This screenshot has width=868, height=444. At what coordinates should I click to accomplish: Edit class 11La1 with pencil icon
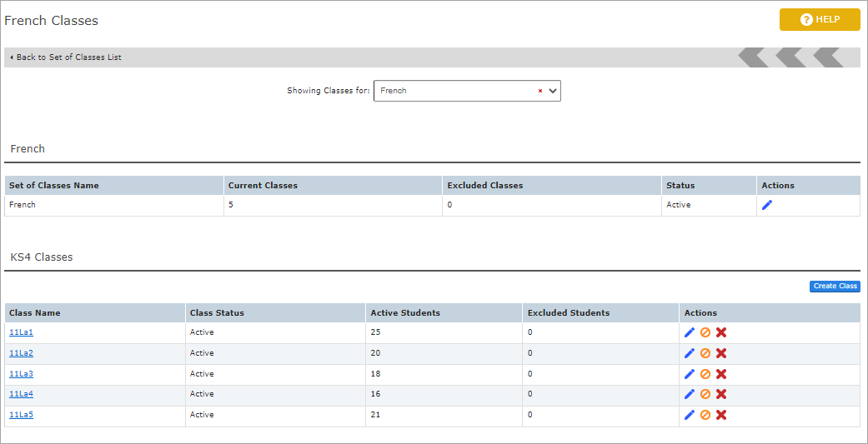point(690,332)
